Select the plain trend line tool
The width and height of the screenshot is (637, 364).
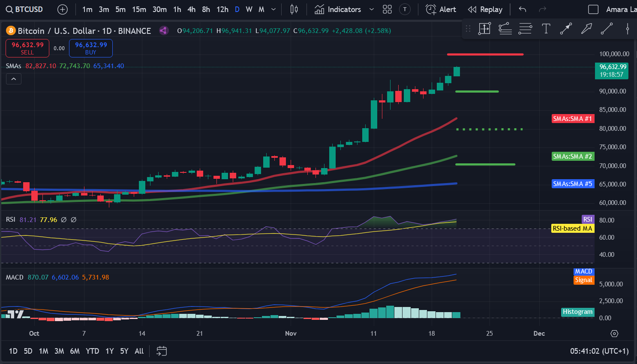607,29
